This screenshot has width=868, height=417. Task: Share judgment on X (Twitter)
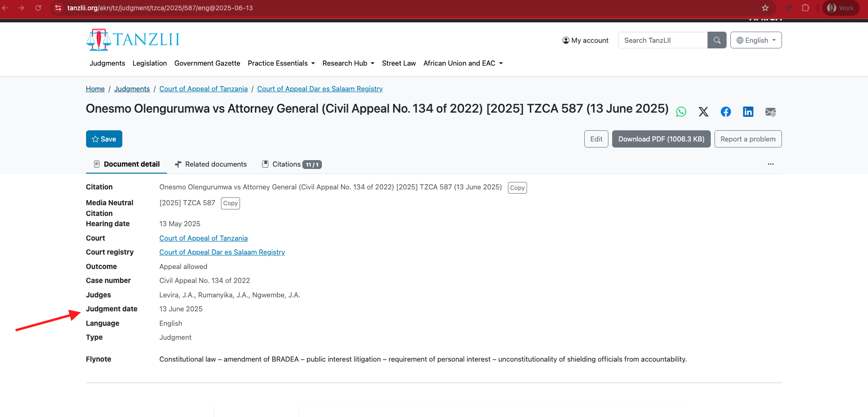703,112
